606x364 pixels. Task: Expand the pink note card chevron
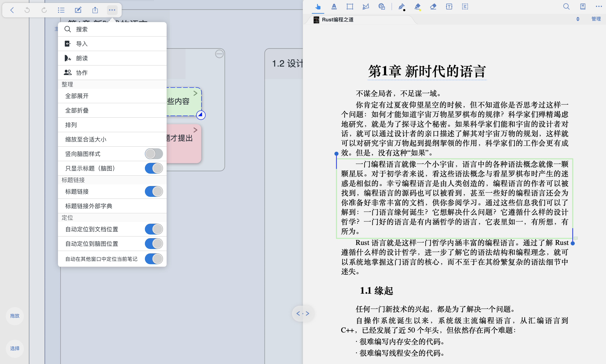[x=195, y=130]
